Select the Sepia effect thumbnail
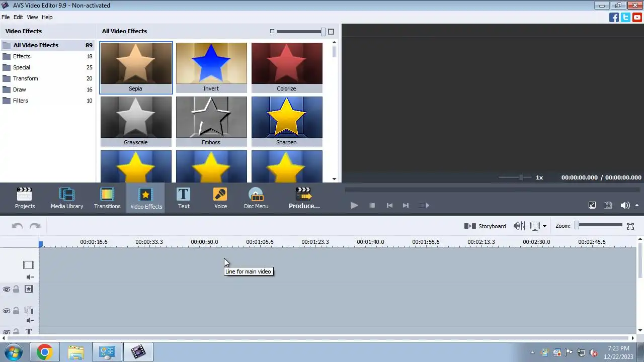Screen dimensions: 644x362 (x=136, y=67)
